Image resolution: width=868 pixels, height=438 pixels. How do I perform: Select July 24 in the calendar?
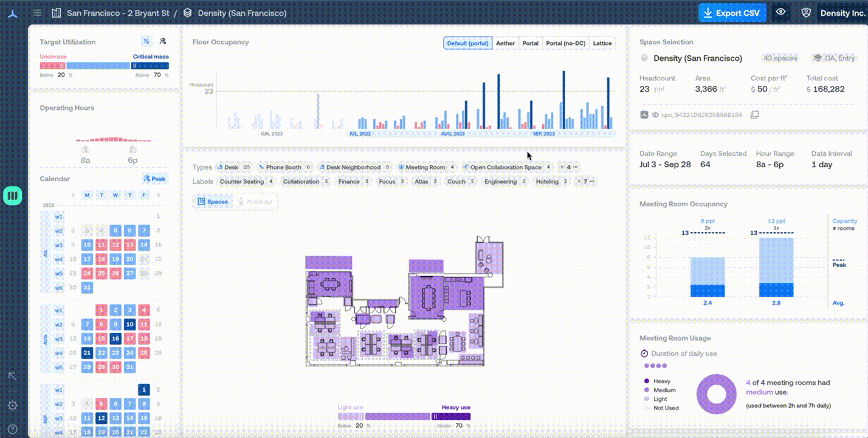87,274
